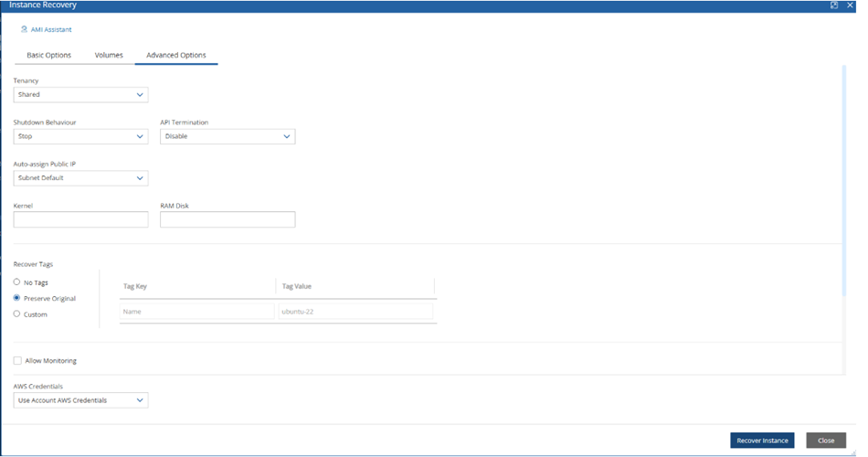Click the AMI Assistant icon

click(x=24, y=29)
